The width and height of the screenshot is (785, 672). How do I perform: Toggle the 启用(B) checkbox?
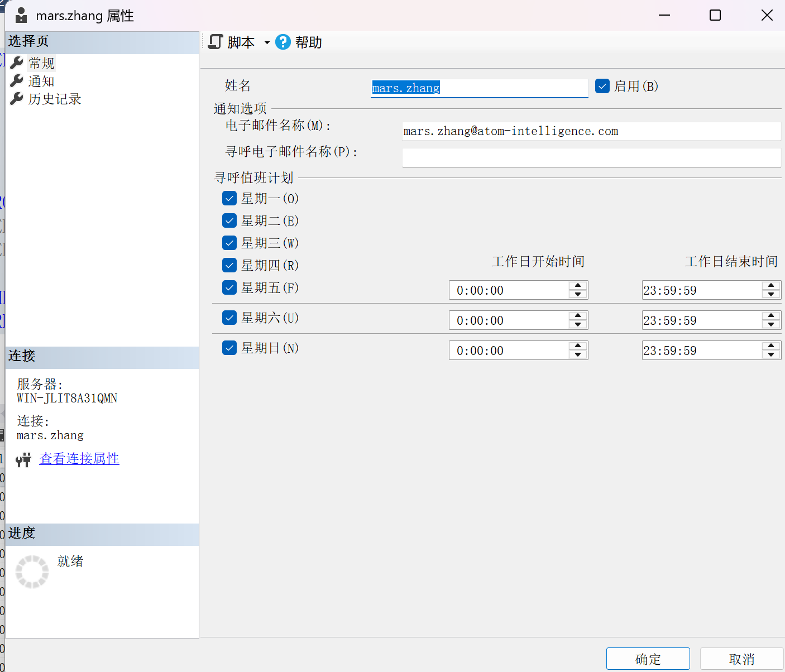(602, 86)
